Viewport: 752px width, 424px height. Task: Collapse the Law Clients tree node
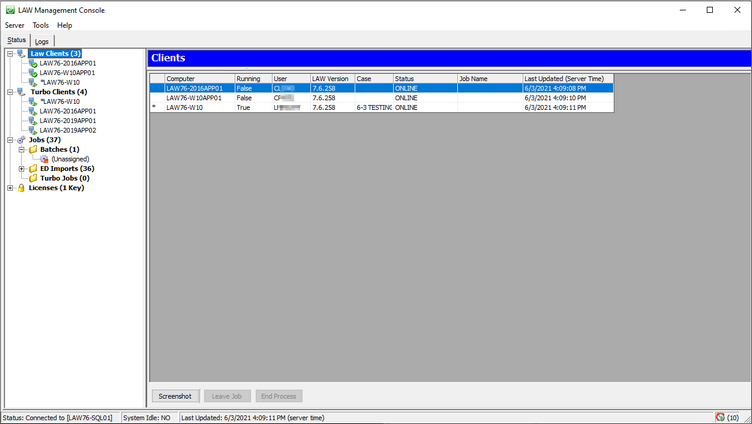tap(10, 54)
